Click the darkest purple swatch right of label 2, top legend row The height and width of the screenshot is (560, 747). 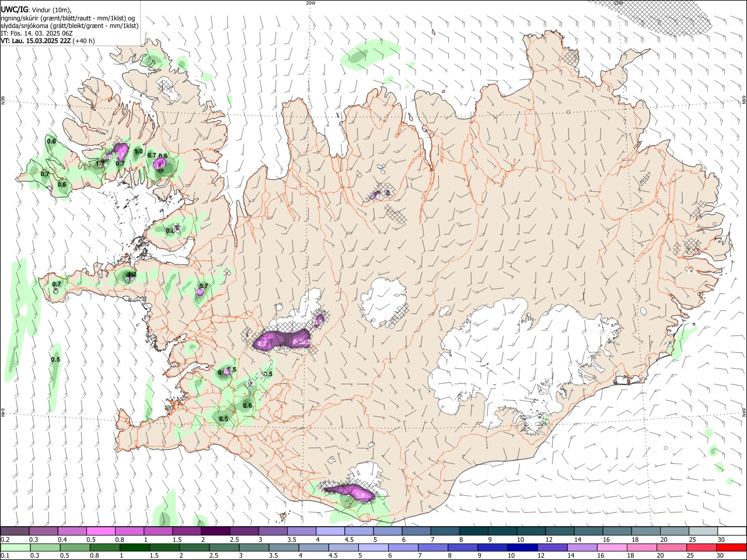215,531
